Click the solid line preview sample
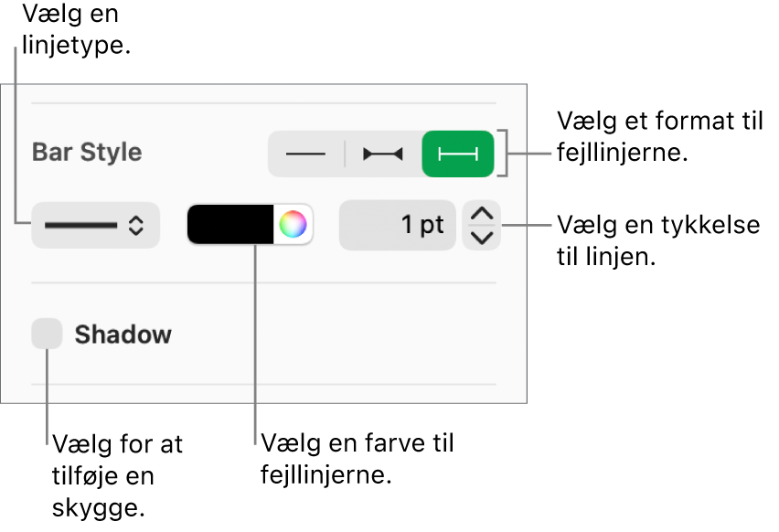Screen dimensions: 779x532 pyautogui.click(x=80, y=226)
